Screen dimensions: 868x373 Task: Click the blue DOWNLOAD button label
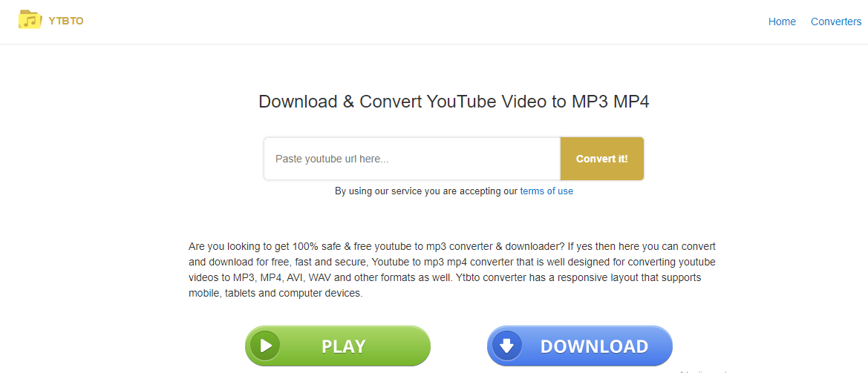[594, 346]
